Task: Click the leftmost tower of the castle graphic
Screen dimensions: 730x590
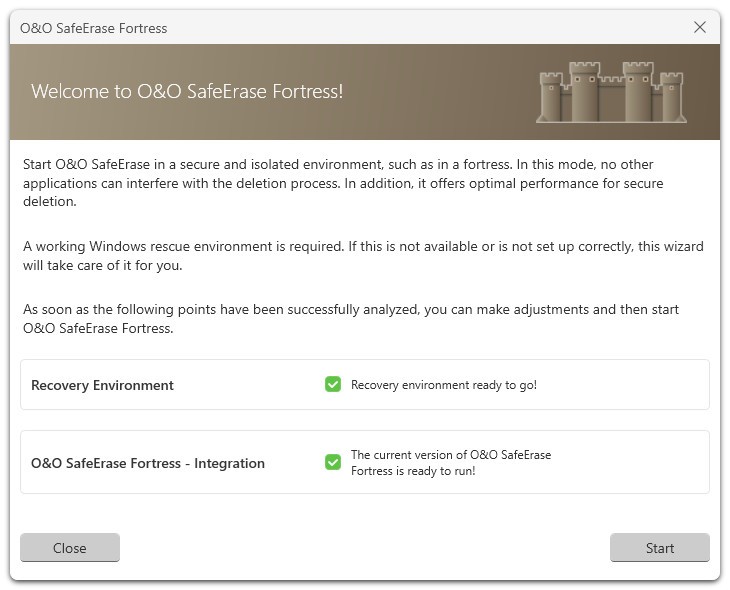Action: coord(550,96)
